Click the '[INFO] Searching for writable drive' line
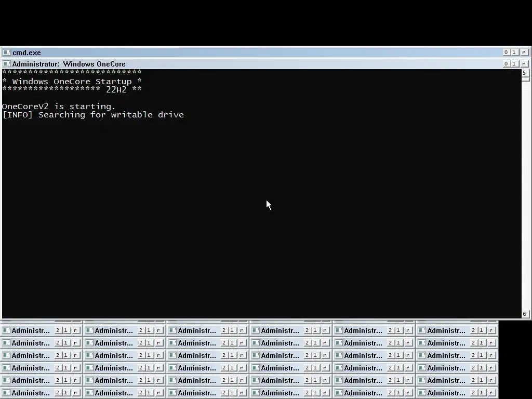This screenshot has width=532, height=399. tap(93, 115)
